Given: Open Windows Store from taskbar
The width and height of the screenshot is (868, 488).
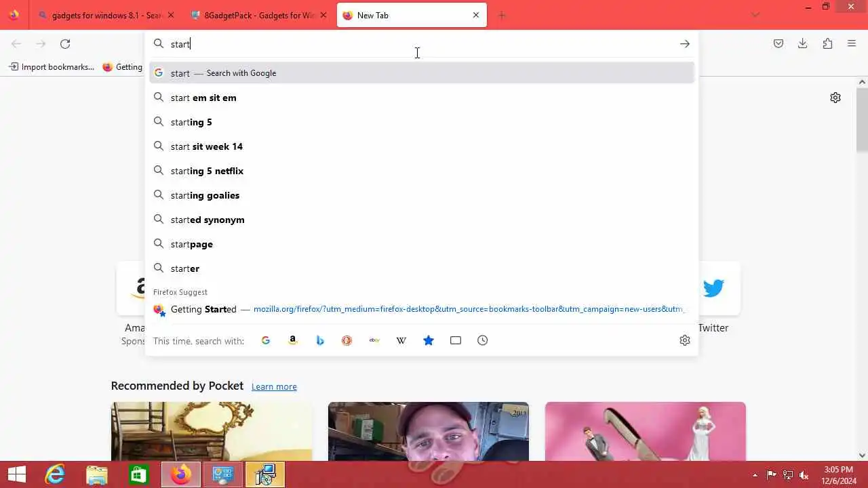Looking at the screenshot, I should click(x=138, y=474).
